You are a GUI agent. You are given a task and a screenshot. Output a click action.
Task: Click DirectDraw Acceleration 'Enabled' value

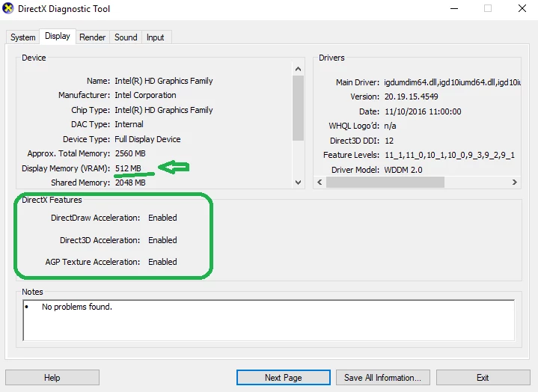[162, 218]
